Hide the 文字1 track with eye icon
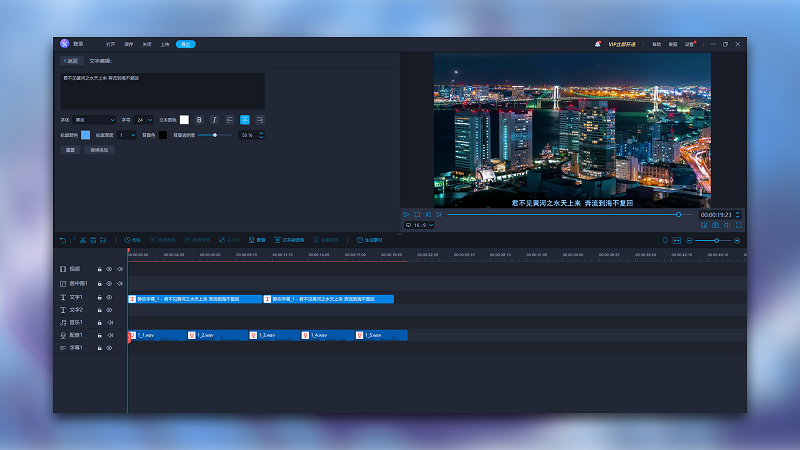This screenshot has height=450, width=800. tap(109, 297)
